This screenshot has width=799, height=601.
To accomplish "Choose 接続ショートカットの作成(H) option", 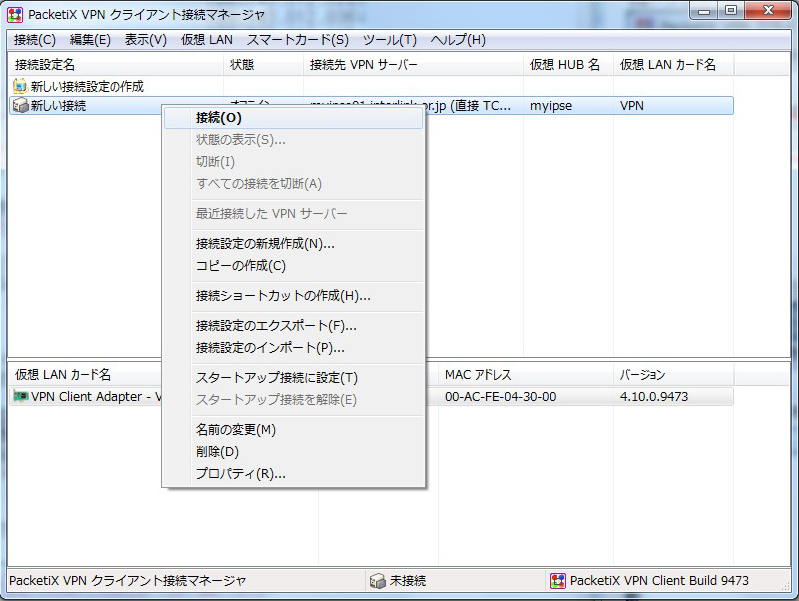I will click(283, 296).
